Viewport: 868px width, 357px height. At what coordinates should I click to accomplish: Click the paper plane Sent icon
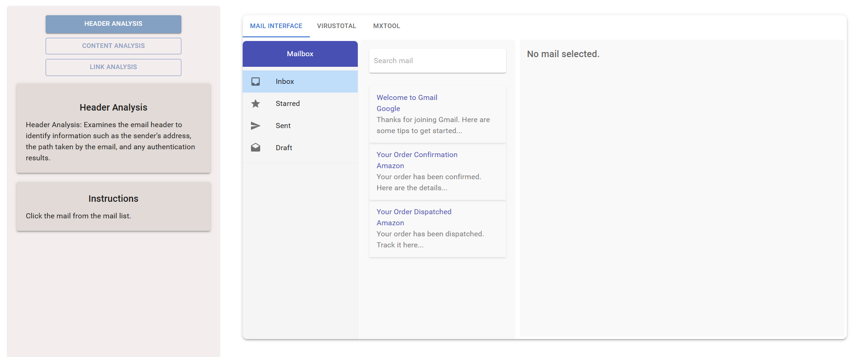[256, 126]
